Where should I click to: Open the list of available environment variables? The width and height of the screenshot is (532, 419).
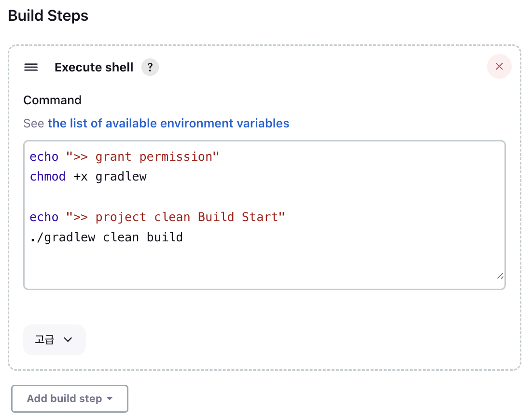(x=168, y=124)
